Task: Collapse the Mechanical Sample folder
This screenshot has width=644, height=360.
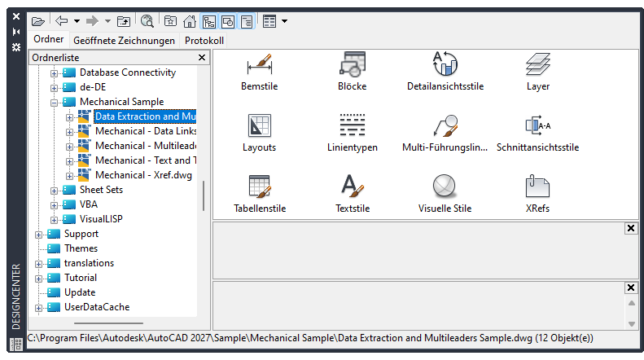Action: pos(54,103)
